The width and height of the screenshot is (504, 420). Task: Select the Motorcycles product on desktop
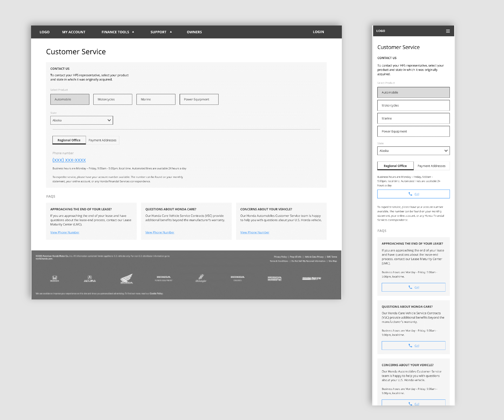tap(113, 99)
